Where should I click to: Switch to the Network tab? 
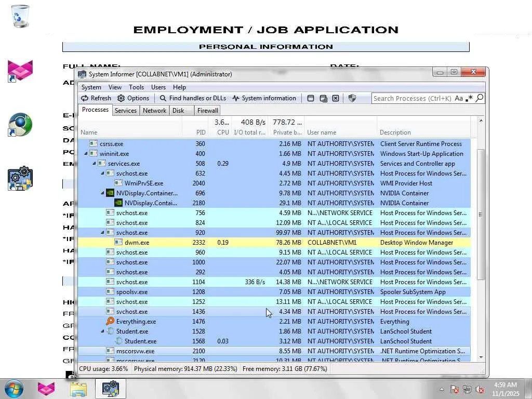point(154,111)
